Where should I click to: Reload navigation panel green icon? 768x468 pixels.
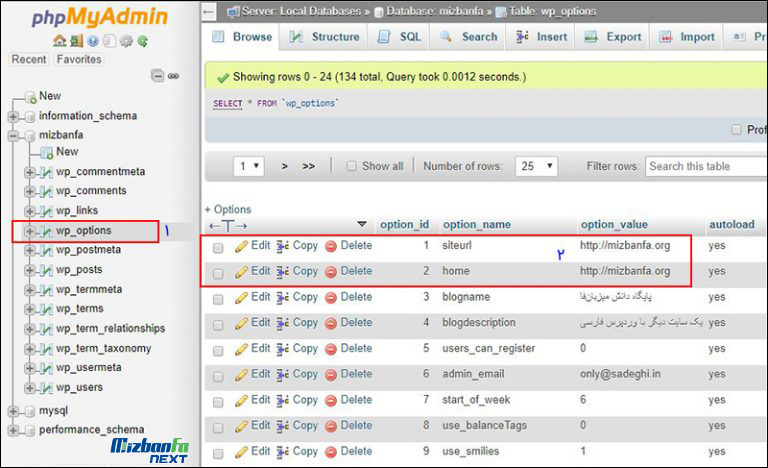point(143,41)
